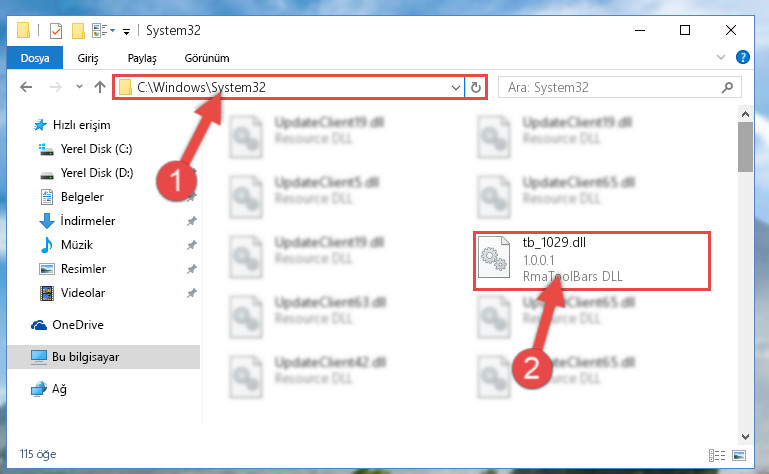Click the Properties quick access icon
Viewport: 769px width, 474px height.
click(56, 31)
